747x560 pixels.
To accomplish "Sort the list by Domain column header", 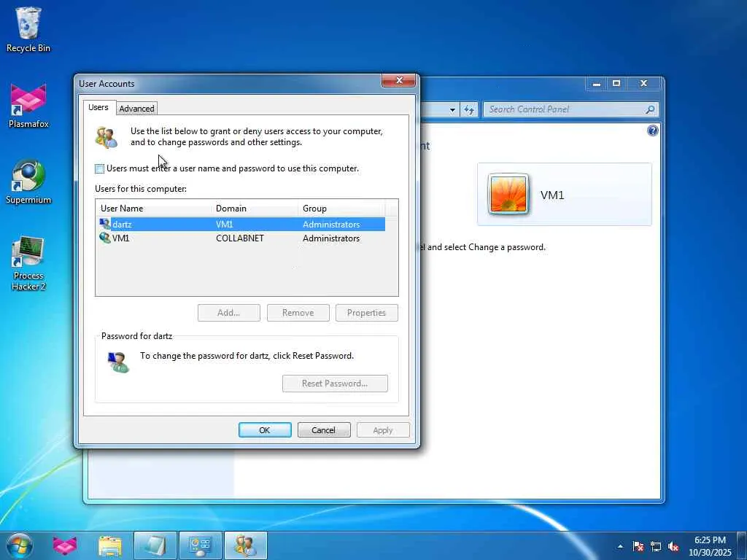I will (x=255, y=208).
